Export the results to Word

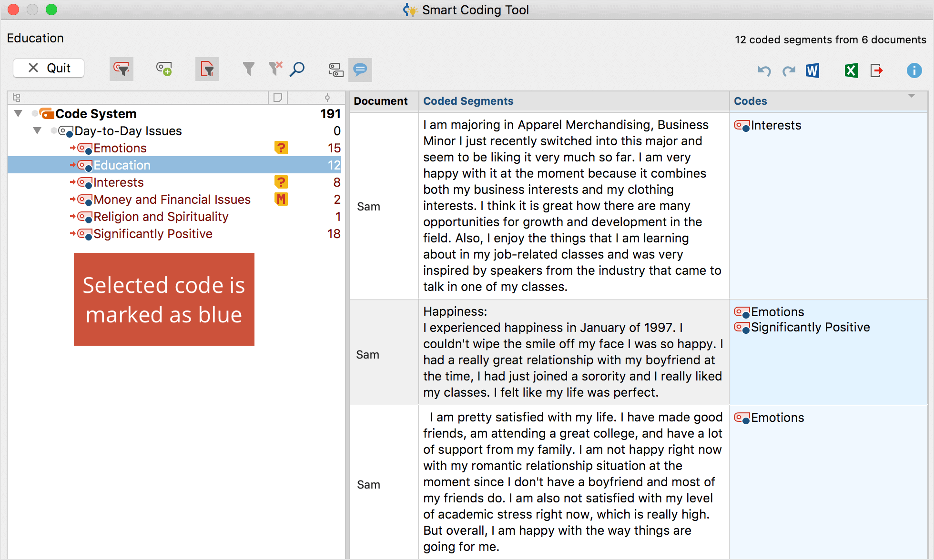(812, 70)
